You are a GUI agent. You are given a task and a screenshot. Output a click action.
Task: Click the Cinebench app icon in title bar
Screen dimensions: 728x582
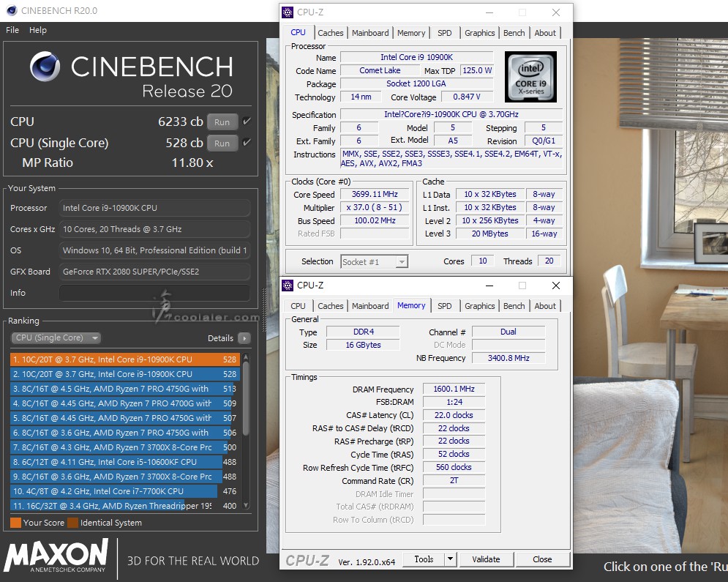pos(12,10)
